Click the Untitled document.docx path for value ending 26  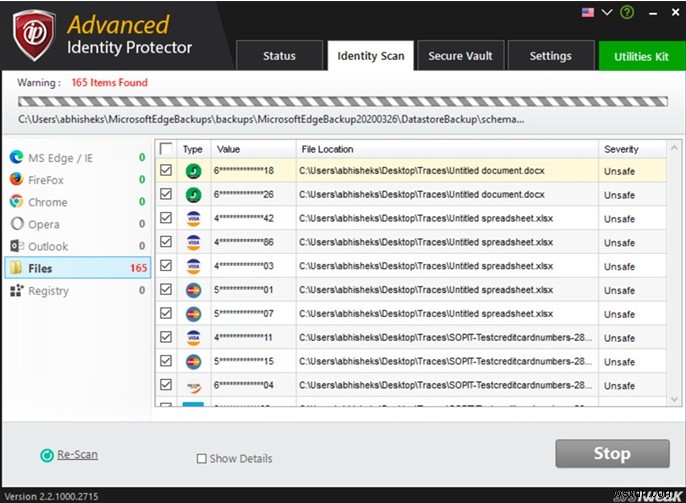click(422, 194)
